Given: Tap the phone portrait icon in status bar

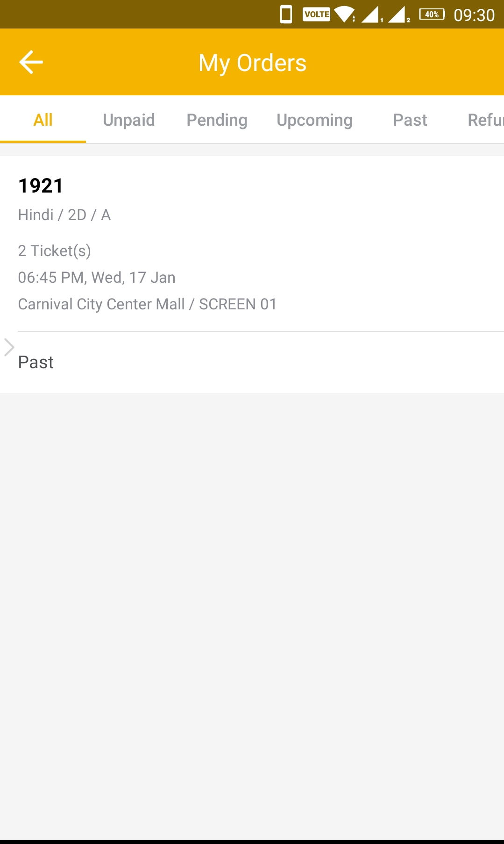Looking at the screenshot, I should [286, 14].
